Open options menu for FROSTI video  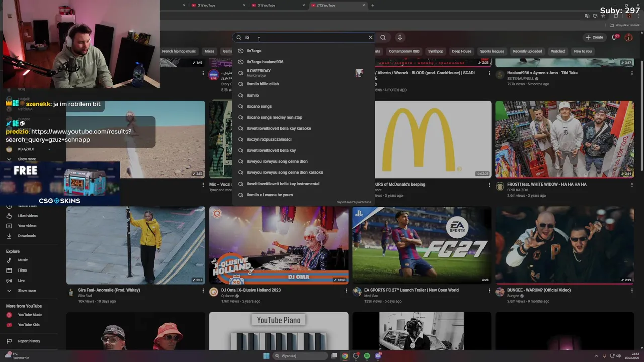(x=632, y=185)
